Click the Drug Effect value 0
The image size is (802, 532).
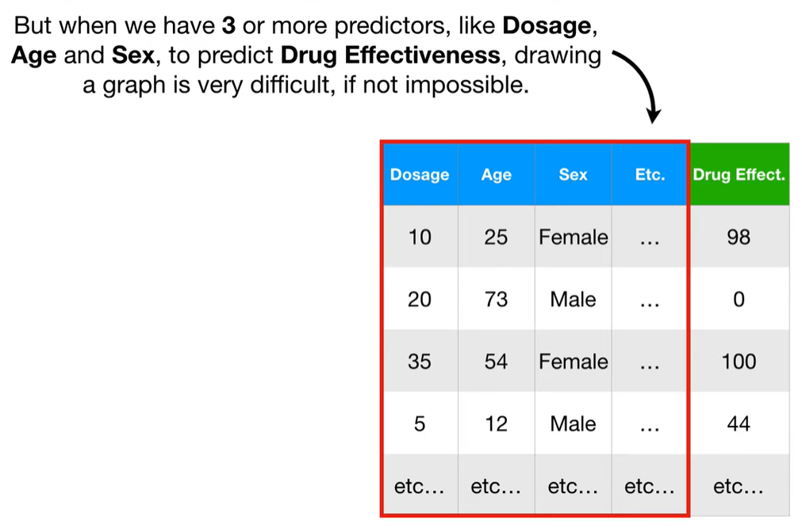[x=739, y=299]
